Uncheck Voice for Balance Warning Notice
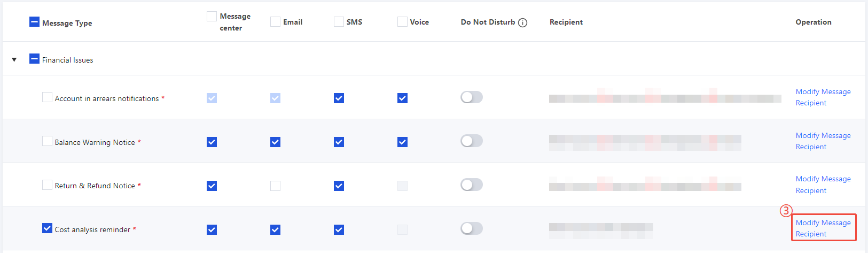Image resolution: width=868 pixels, height=253 pixels. coord(402,142)
